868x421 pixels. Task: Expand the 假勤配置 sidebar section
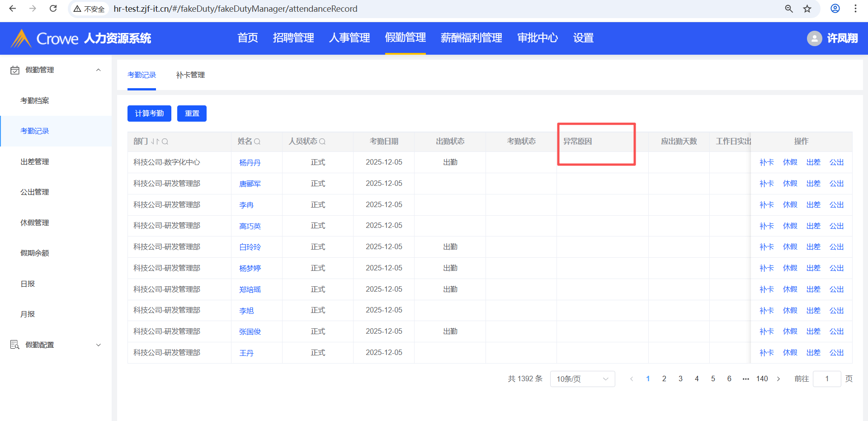[x=98, y=345]
